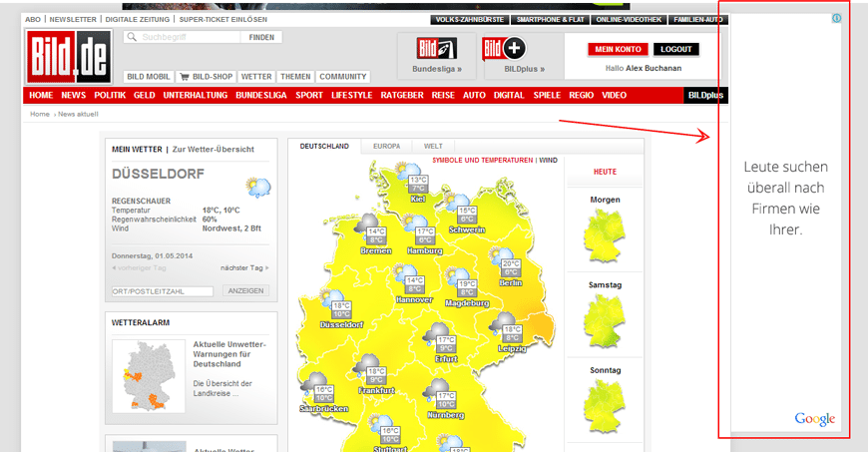Switch to the Europa weather tab
868x452 pixels.
click(x=386, y=147)
